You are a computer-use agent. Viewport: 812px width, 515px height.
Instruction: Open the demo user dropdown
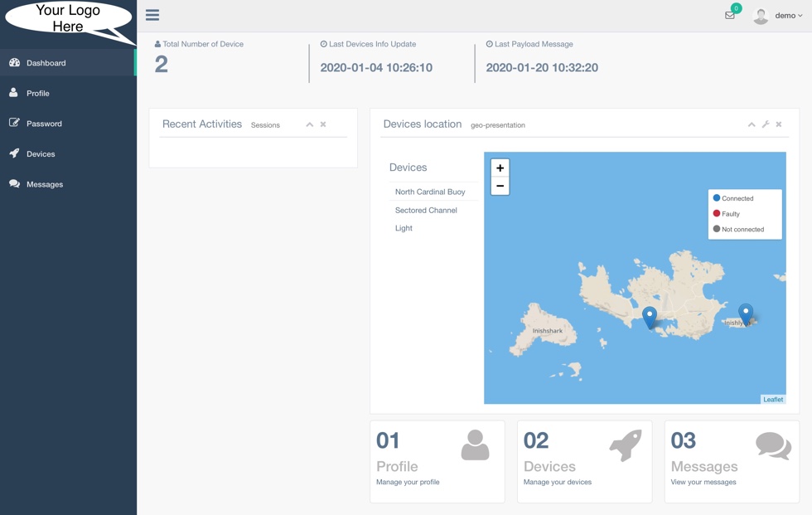coord(788,16)
